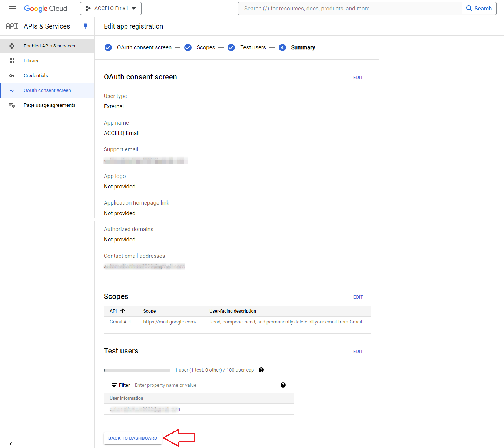Screen dimensions: 504x448
Task: Sort scopes table by API column arrow
Action: pyautogui.click(x=123, y=311)
